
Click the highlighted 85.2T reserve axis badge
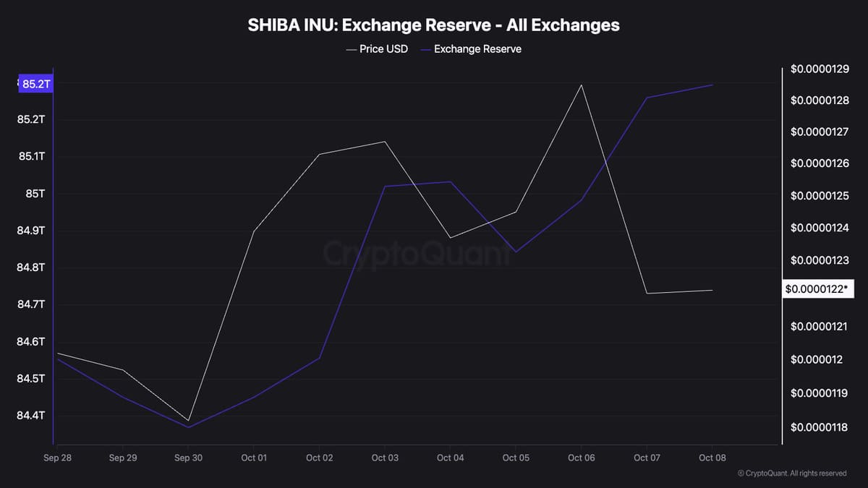tap(35, 84)
